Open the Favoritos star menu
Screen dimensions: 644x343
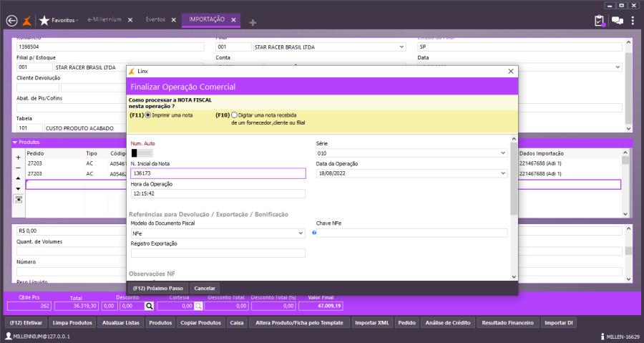(x=60, y=21)
